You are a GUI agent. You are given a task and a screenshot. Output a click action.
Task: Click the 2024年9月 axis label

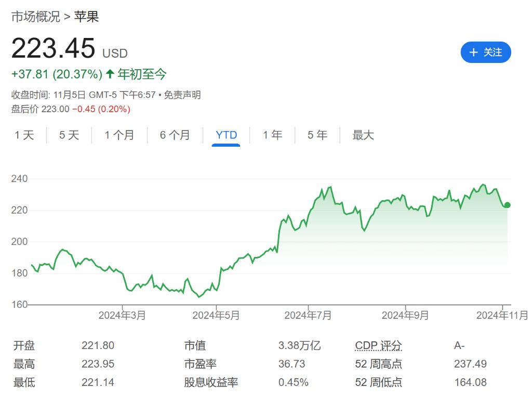coord(405,315)
